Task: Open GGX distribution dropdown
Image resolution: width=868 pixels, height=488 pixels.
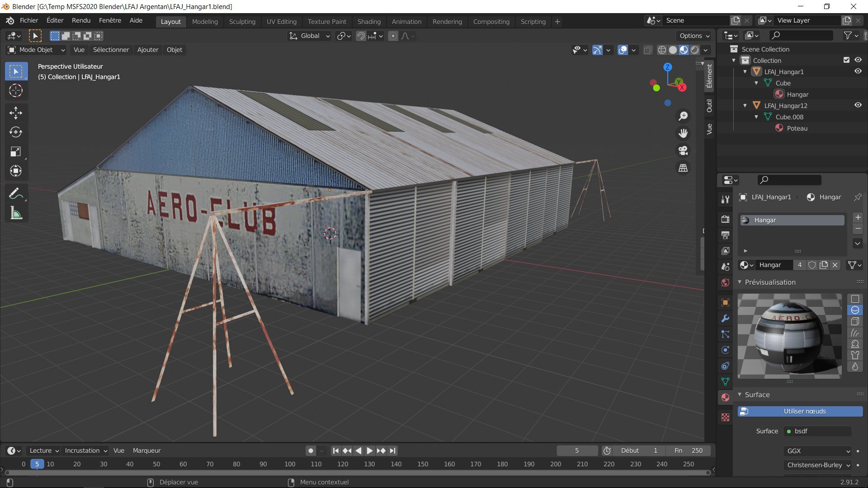Action: (818, 451)
